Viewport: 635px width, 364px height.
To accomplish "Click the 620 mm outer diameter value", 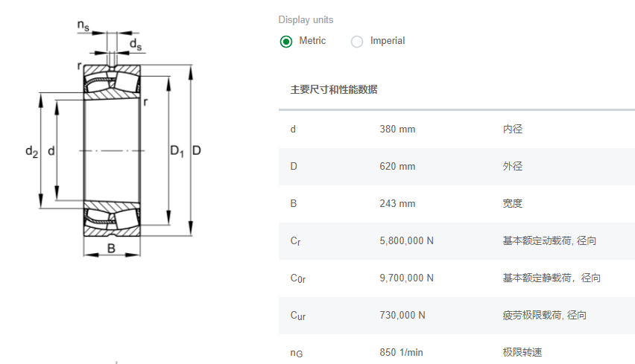I will click(397, 167).
